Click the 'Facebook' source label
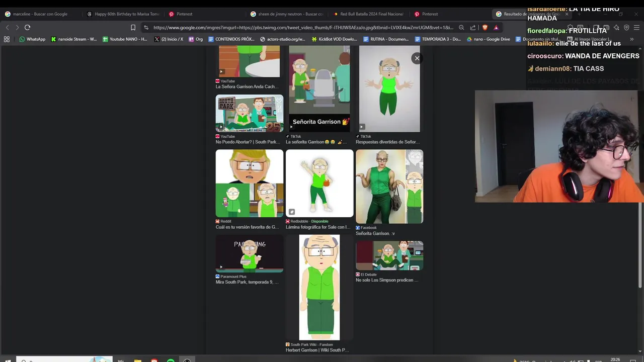 click(x=366, y=228)
